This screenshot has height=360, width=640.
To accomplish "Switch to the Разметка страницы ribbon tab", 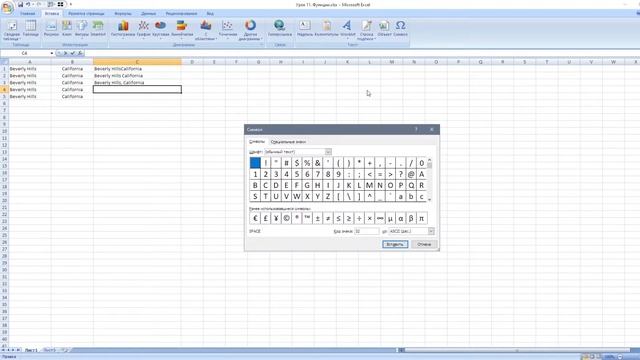I will [86, 13].
